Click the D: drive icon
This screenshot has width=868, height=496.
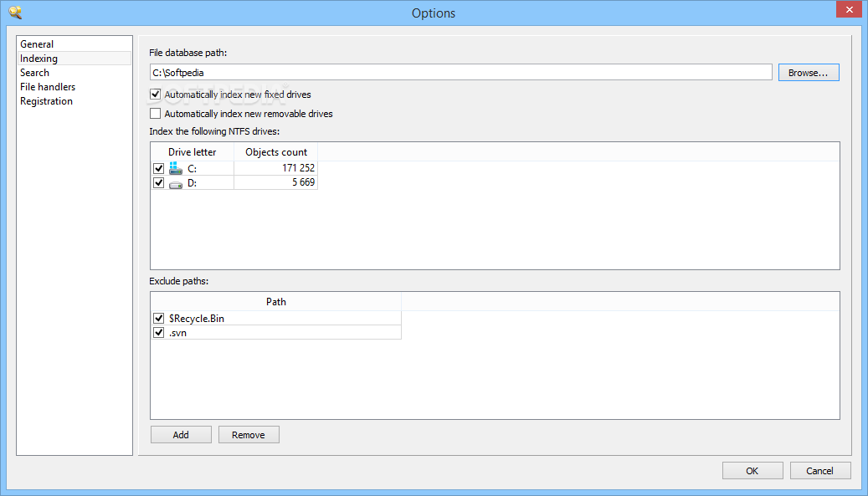(x=176, y=185)
